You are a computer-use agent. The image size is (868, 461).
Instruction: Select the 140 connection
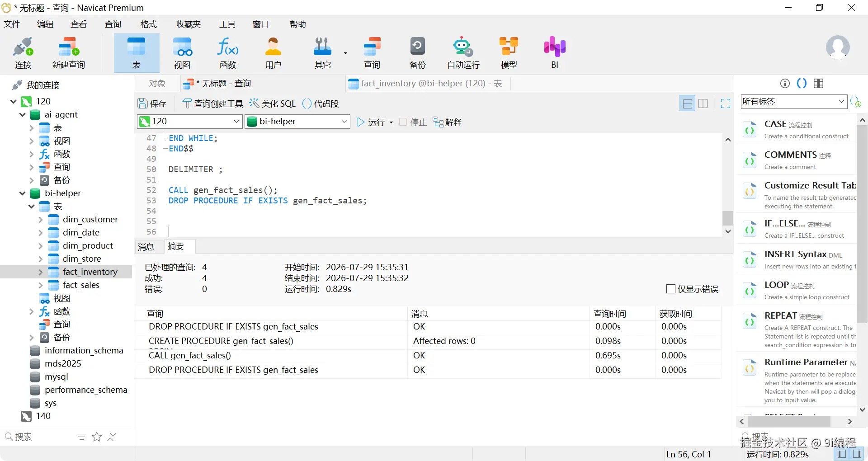(36, 416)
